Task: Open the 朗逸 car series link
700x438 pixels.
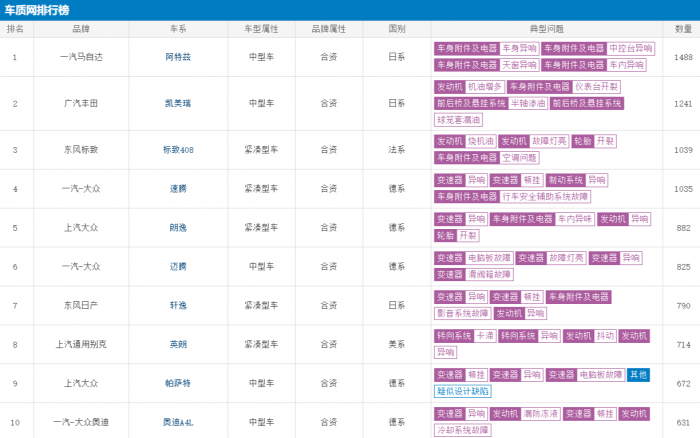Action: pyautogui.click(x=178, y=228)
